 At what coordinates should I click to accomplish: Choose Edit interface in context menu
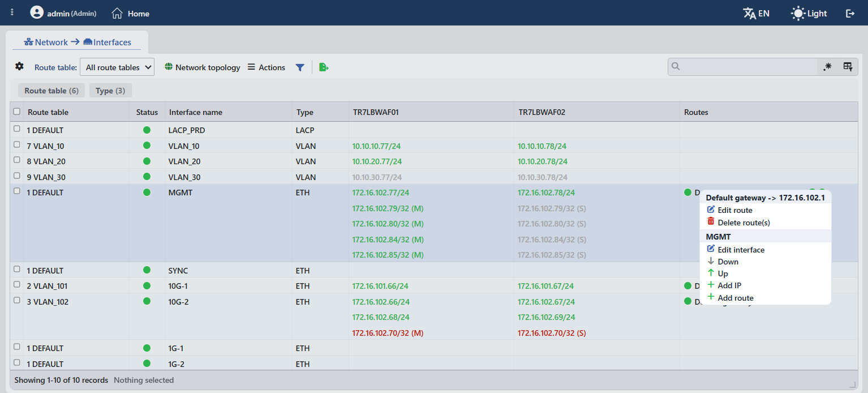(765, 250)
